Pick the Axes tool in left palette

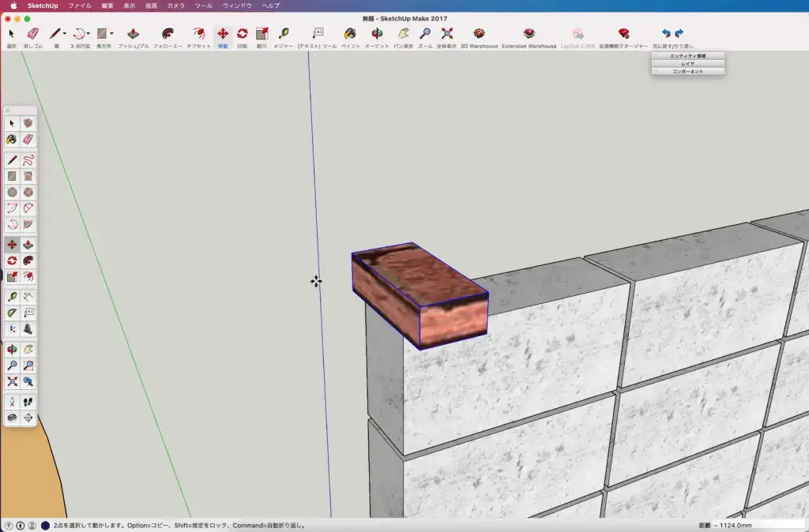pos(12,329)
